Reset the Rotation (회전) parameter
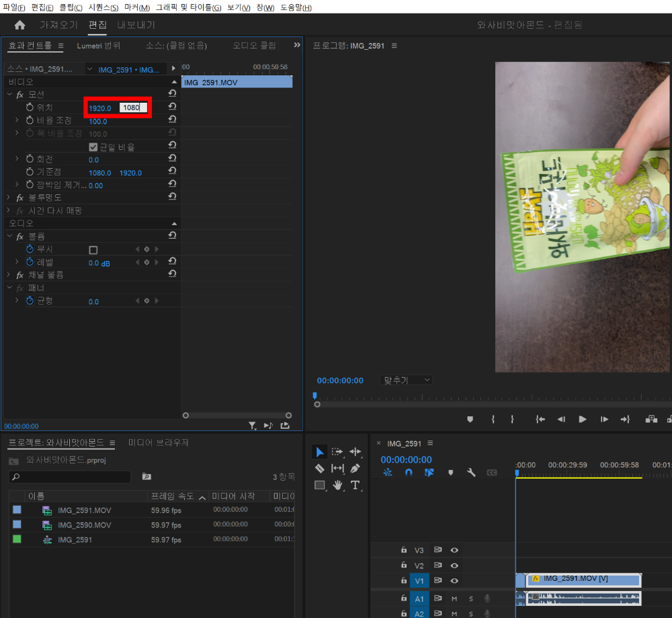The height and width of the screenshot is (618, 672). click(172, 158)
